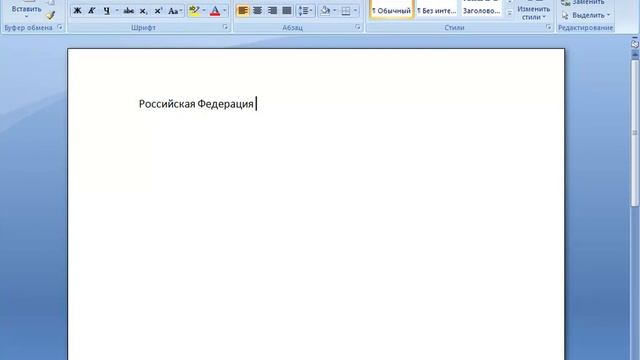Click the vertical scrollbar thumb

coord(635,133)
